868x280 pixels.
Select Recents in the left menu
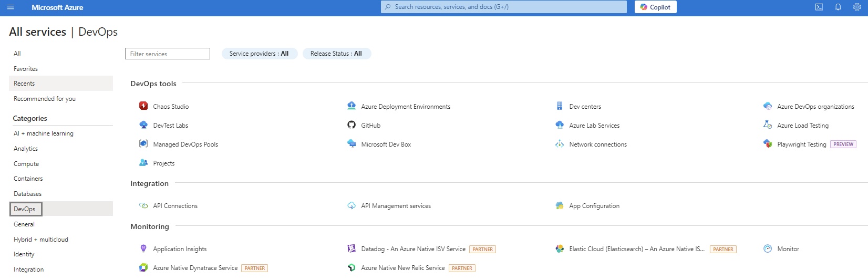[61, 84]
